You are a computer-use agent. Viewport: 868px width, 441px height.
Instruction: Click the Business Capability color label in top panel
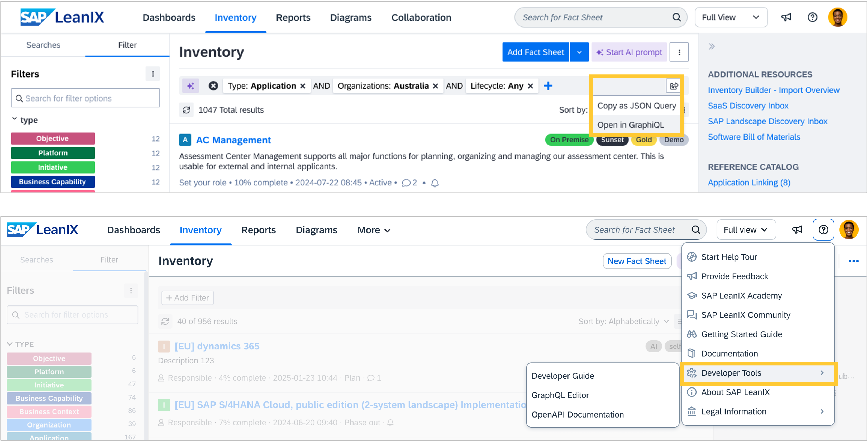(x=53, y=182)
